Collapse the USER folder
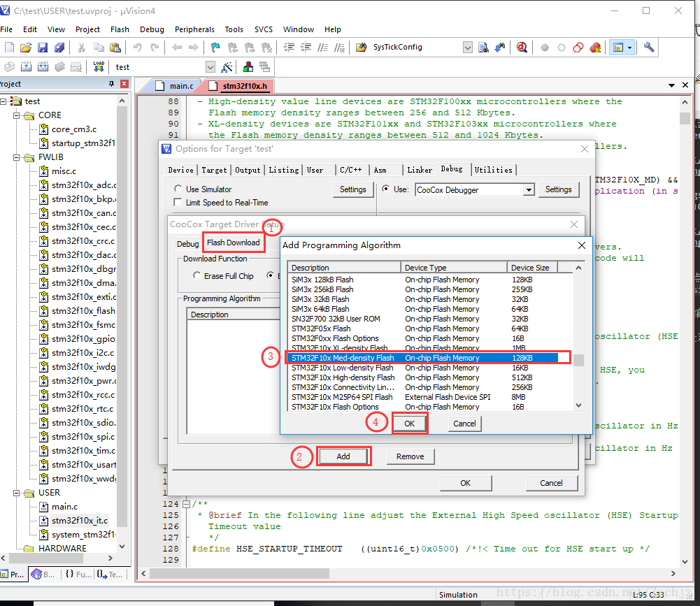 (17, 493)
